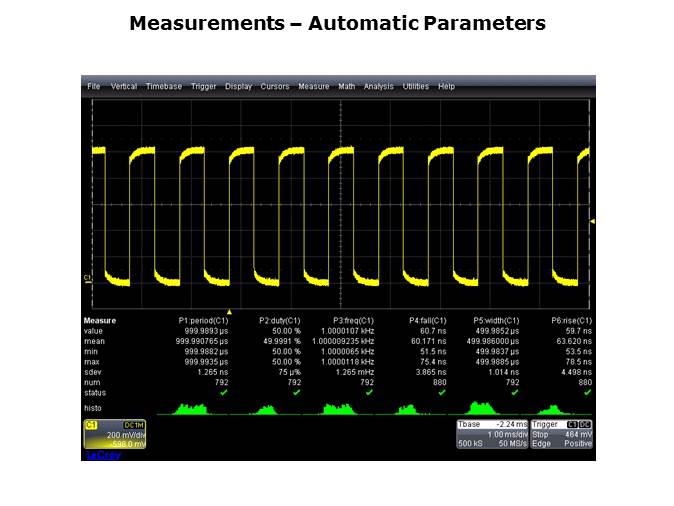Open the Cursors menu
Viewport: 674px width, 506px height.
[275, 87]
